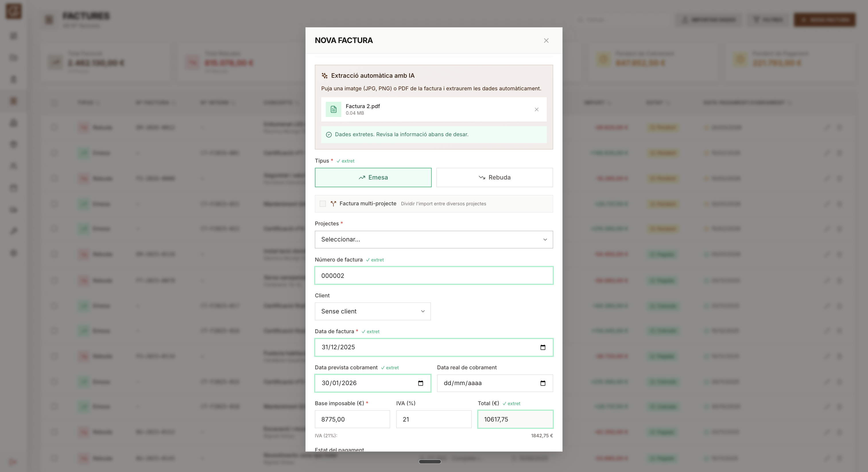
Task: Open calendar picker for Data de factura
Action: point(542,347)
